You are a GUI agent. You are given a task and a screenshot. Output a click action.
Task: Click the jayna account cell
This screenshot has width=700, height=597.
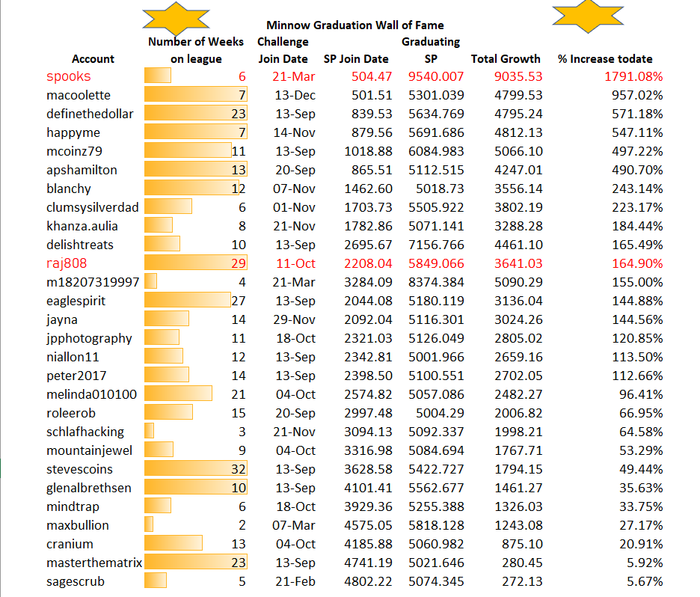tap(62, 319)
